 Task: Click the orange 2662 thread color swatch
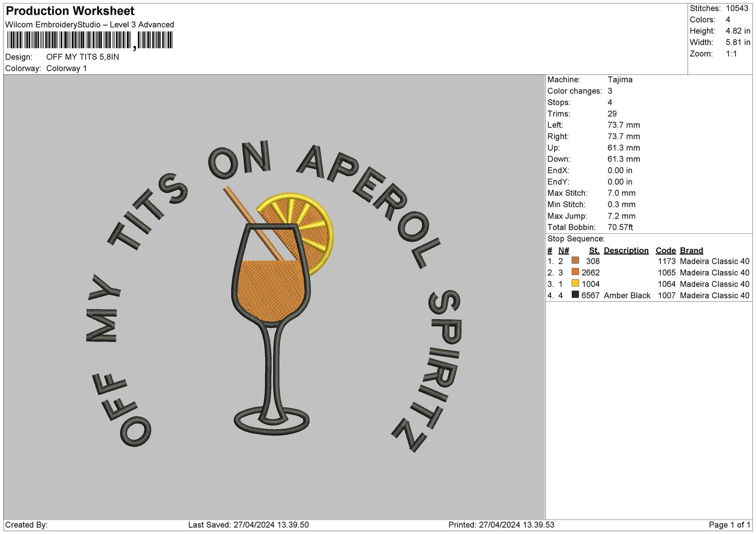(x=576, y=272)
